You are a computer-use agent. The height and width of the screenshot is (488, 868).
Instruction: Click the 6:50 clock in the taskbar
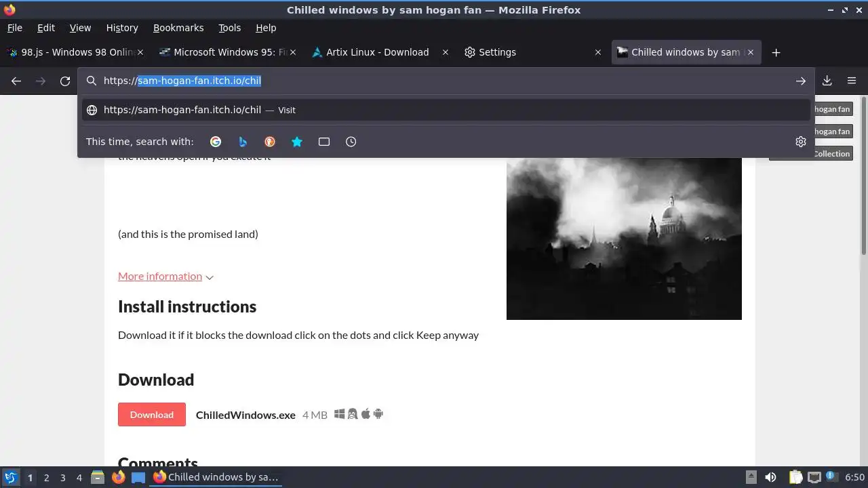[x=854, y=477]
